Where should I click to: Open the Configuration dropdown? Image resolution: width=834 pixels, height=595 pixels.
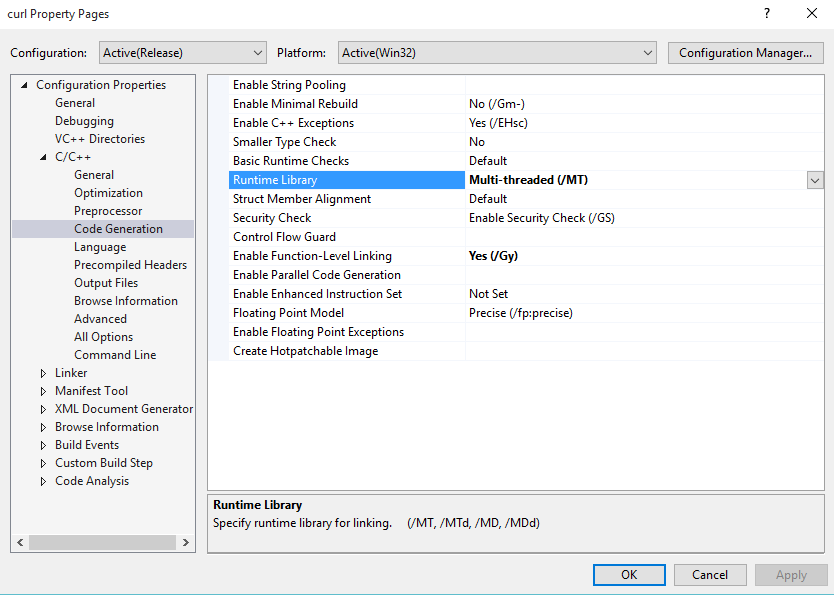[x=182, y=52]
